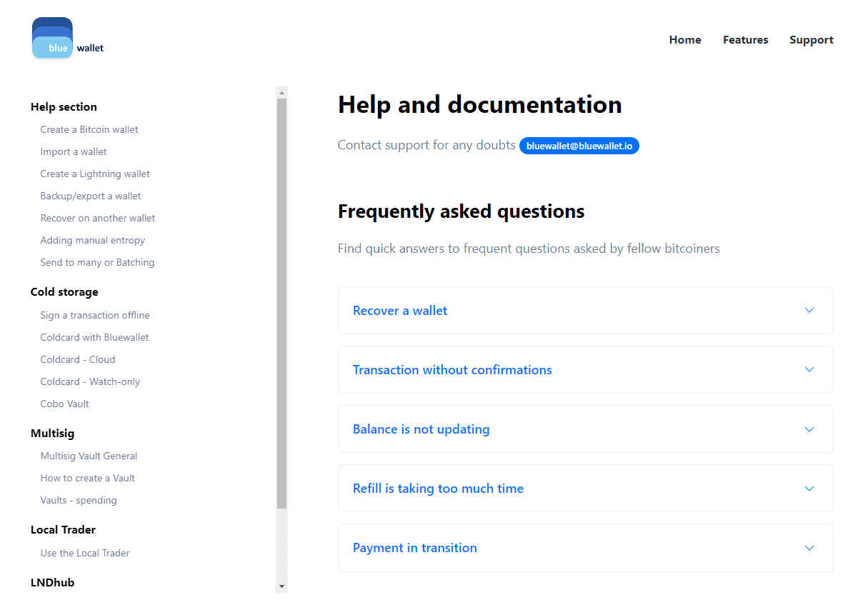Open How to create a Vault link

tap(88, 478)
